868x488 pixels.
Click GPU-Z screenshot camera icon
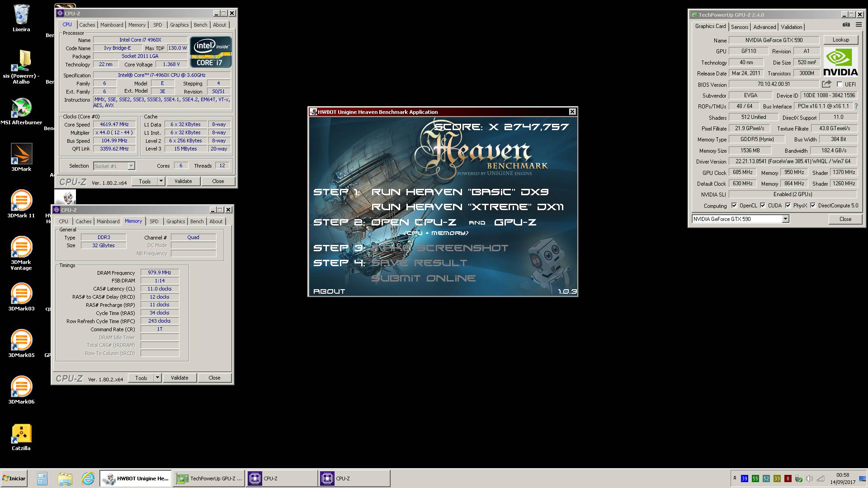(846, 25)
